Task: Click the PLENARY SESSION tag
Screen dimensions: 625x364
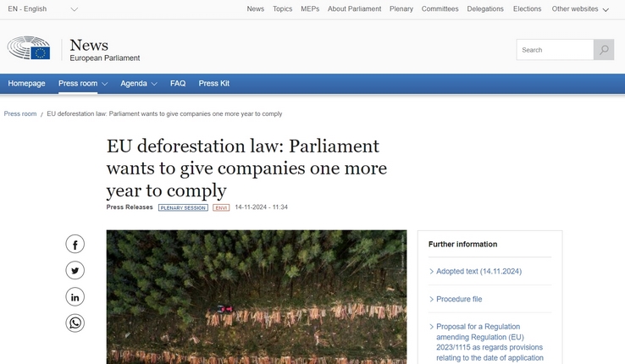Action: click(182, 207)
